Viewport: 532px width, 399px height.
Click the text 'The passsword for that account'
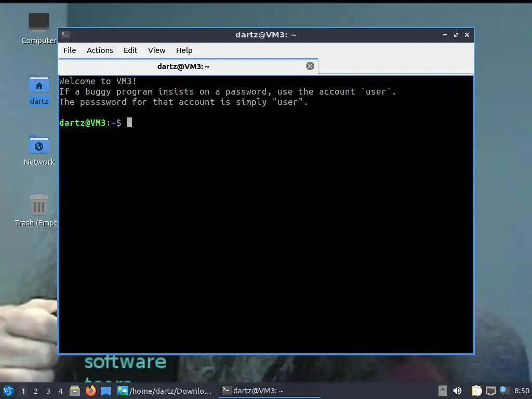tap(137, 102)
